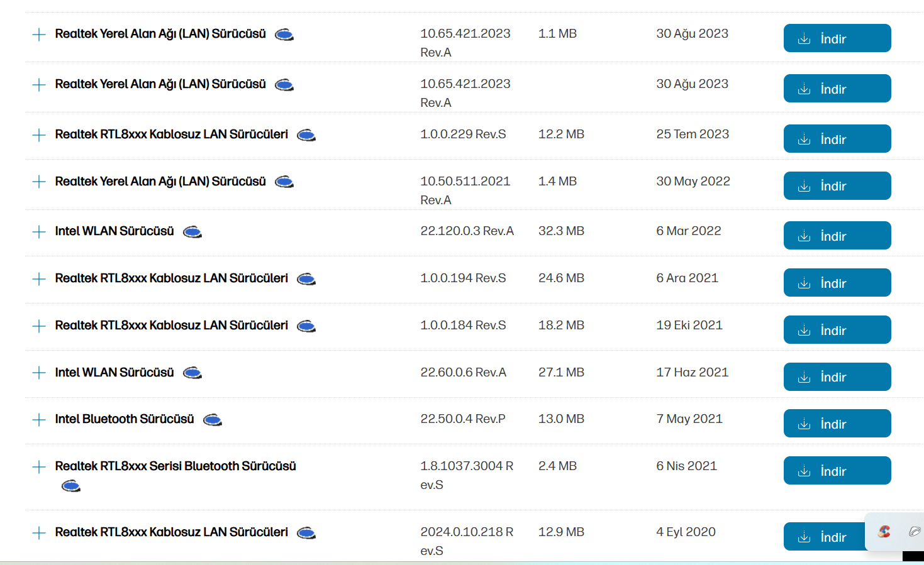
Task: Click the disc icon beside Realtek Kablosuz LAN 1.0.0.194
Action: click(306, 279)
